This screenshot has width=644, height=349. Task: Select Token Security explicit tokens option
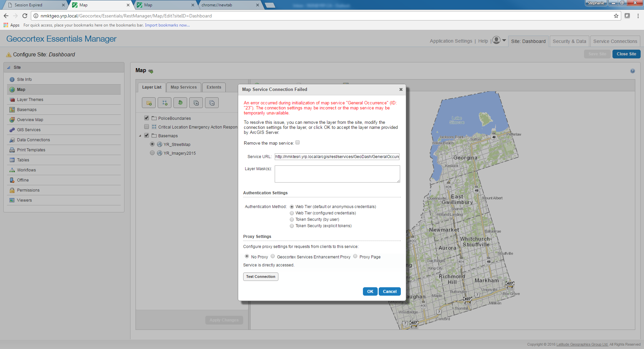(292, 226)
